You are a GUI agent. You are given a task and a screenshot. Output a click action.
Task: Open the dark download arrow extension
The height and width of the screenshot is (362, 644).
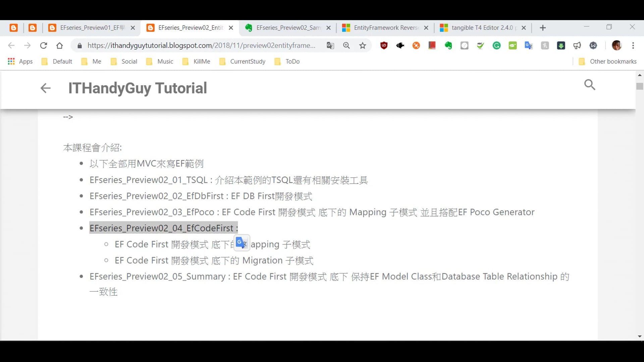click(x=561, y=45)
